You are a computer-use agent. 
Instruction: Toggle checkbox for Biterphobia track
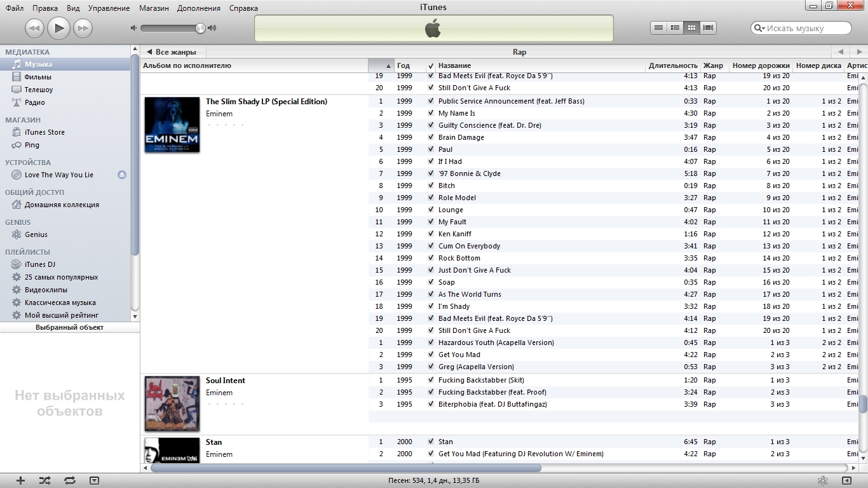pos(431,404)
